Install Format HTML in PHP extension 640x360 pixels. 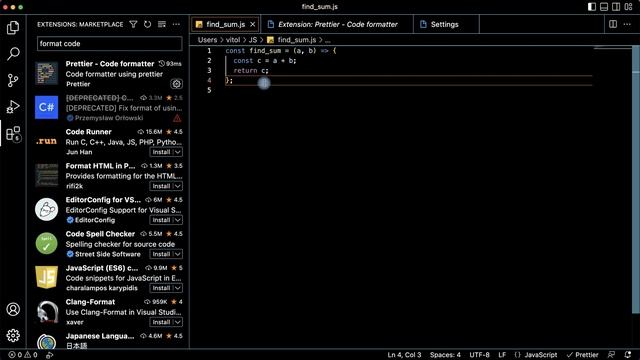point(161,186)
